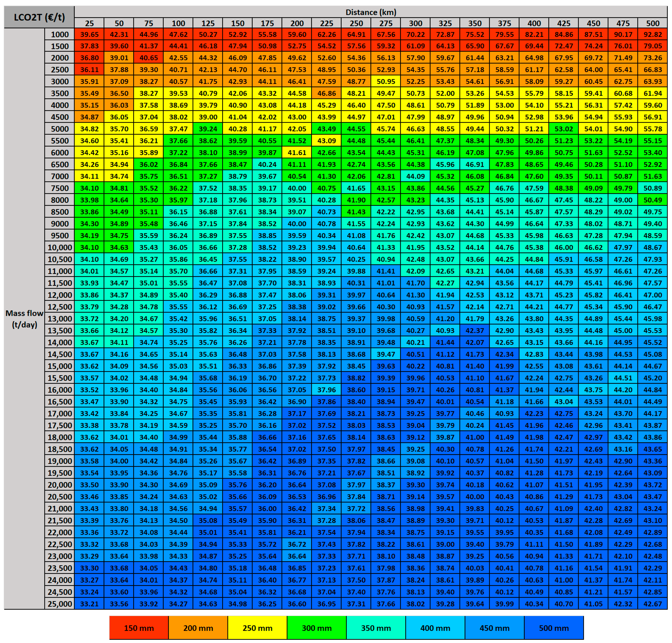Select the 300 mm green legend box
672x643 pixels.
pyautogui.click(x=316, y=628)
